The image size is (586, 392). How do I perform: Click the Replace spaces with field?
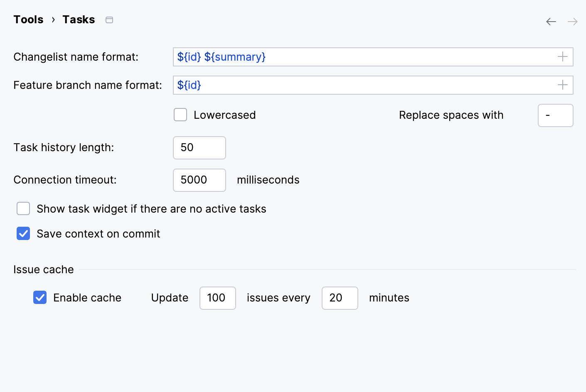pos(556,115)
